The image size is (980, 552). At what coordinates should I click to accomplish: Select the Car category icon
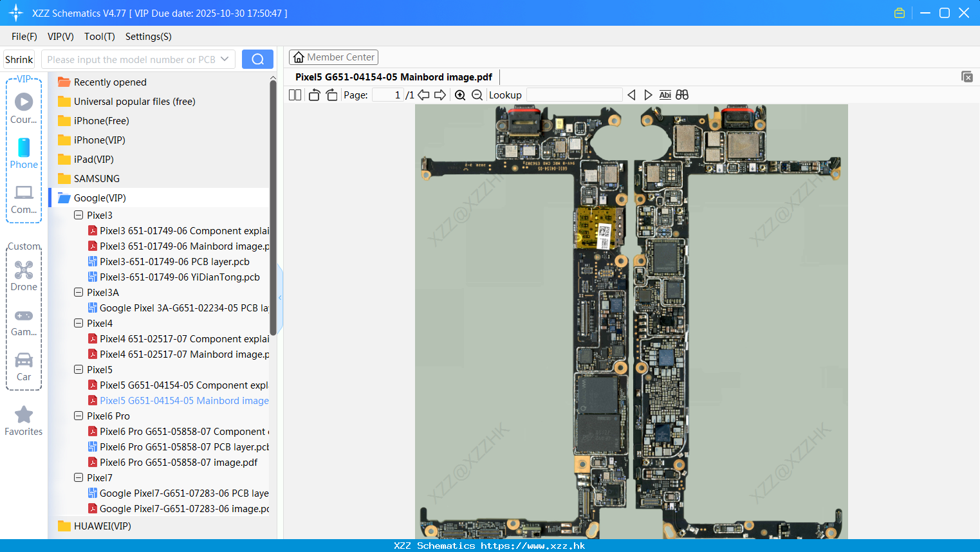[24, 367]
